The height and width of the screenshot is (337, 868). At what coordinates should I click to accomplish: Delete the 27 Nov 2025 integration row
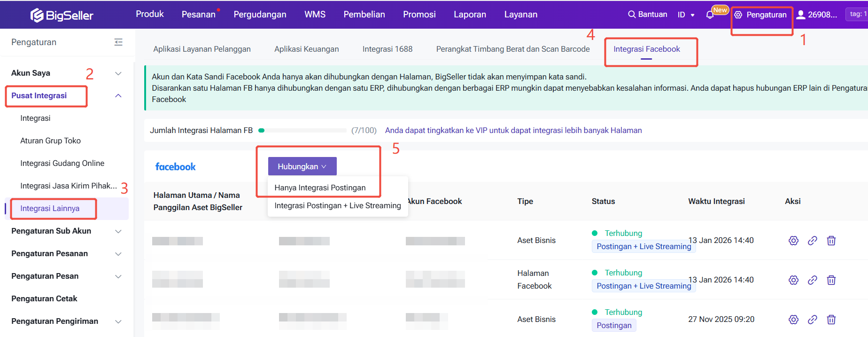[831, 320]
